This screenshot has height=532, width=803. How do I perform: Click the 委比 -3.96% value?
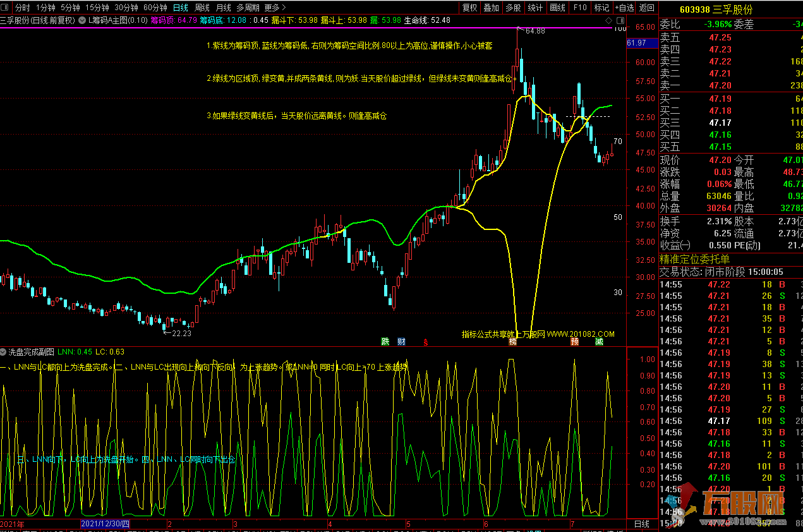click(x=719, y=25)
